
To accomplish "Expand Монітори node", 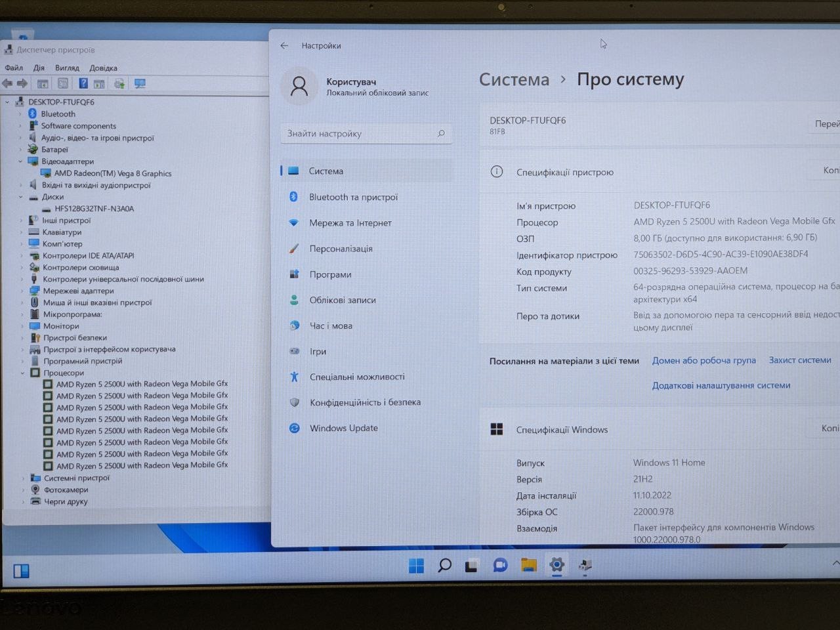I will tap(21, 326).
